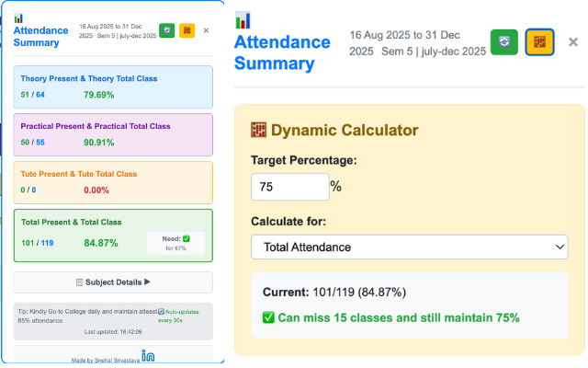This screenshot has height=368, width=588.
Task: Open the Total Attendance dropdown
Action: [410, 247]
